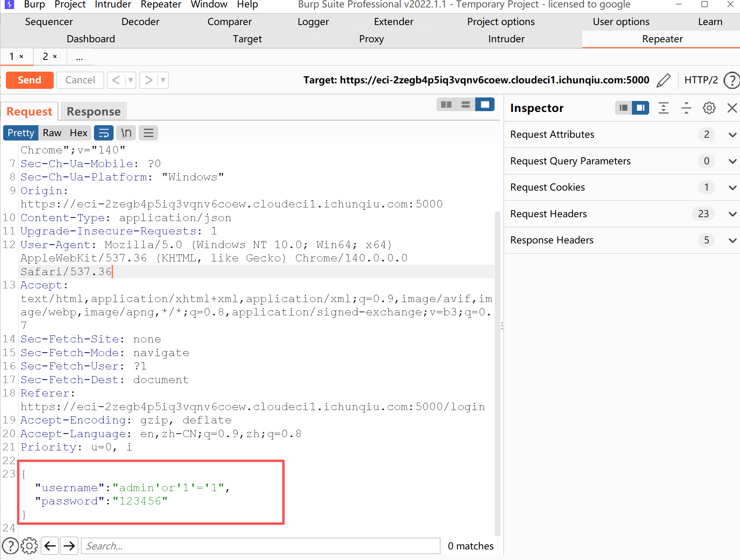This screenshot has height=560, width=740.
Task: Click expand all sections icon in Inspector
Action: pyautogui.click(x=663, y=108)
